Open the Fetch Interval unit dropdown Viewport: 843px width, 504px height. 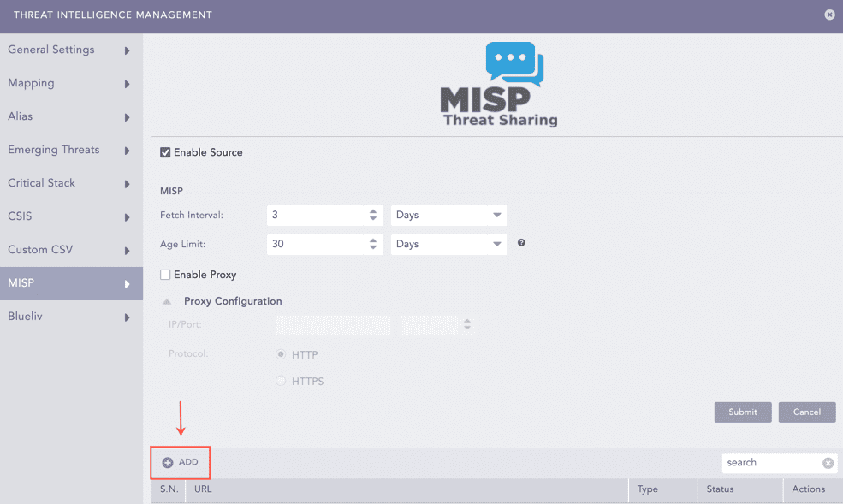448,216
